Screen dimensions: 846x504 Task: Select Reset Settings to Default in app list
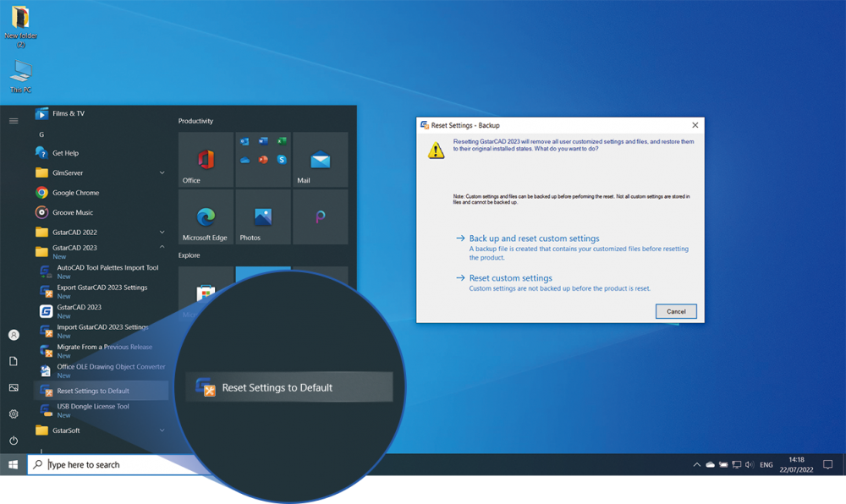click(101, 391)
